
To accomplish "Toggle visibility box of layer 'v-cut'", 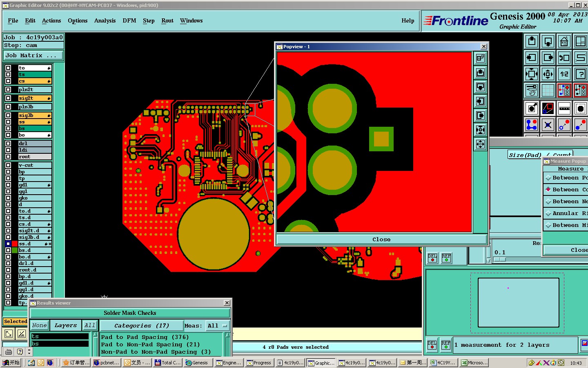I will [8, 165].
